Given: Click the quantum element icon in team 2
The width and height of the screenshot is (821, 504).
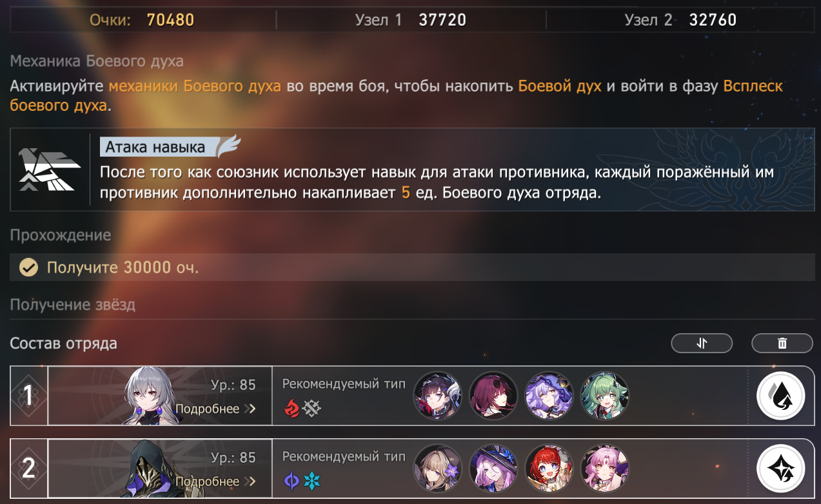Looking at the screenshot, I should [292, 481].
